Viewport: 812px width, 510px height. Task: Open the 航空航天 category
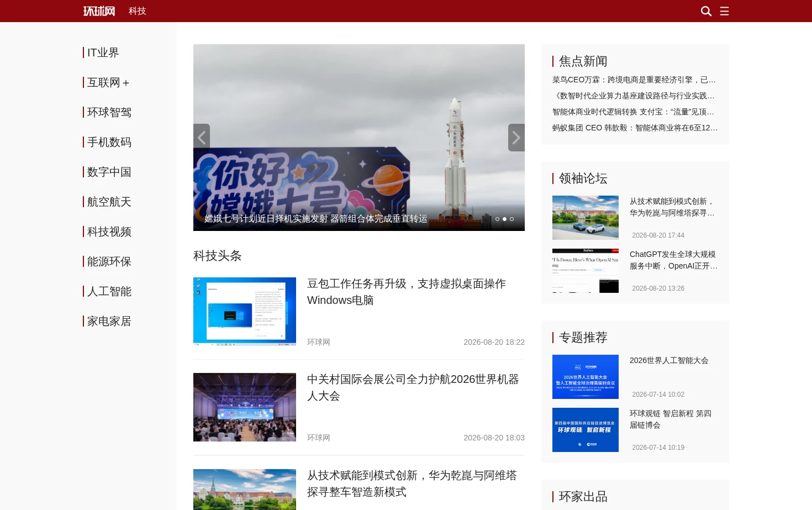click(x=109, y=202)
